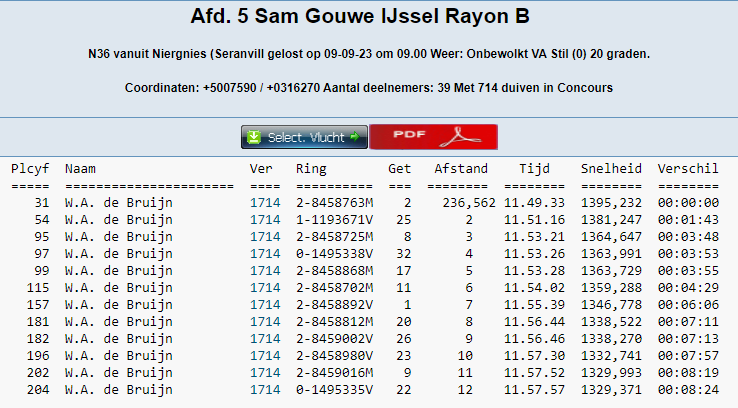738x408 pixels.
Task: Open Ver link 1714 for ring 2-8458812M
Action: (265, 321)
